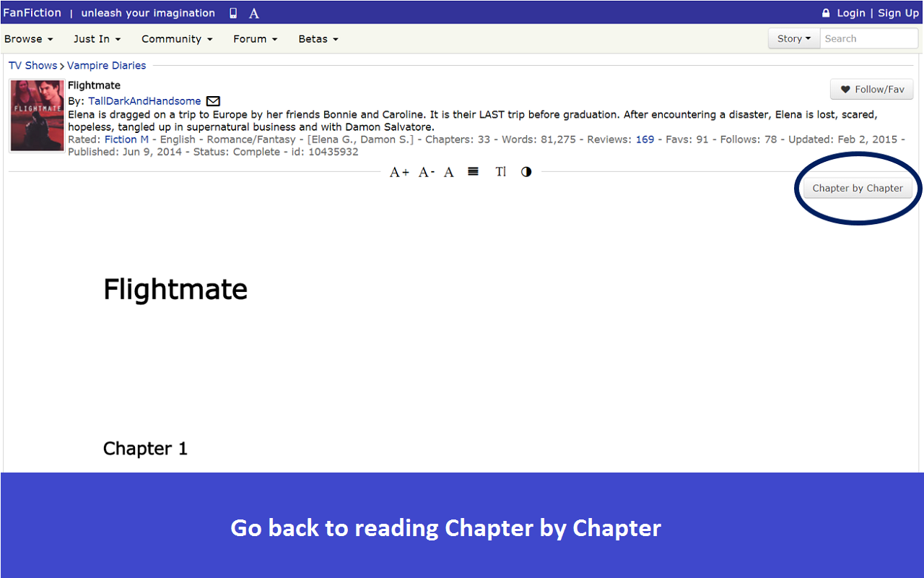
Task: Open the Browse dropdown menu
Action: pos(28,39)
